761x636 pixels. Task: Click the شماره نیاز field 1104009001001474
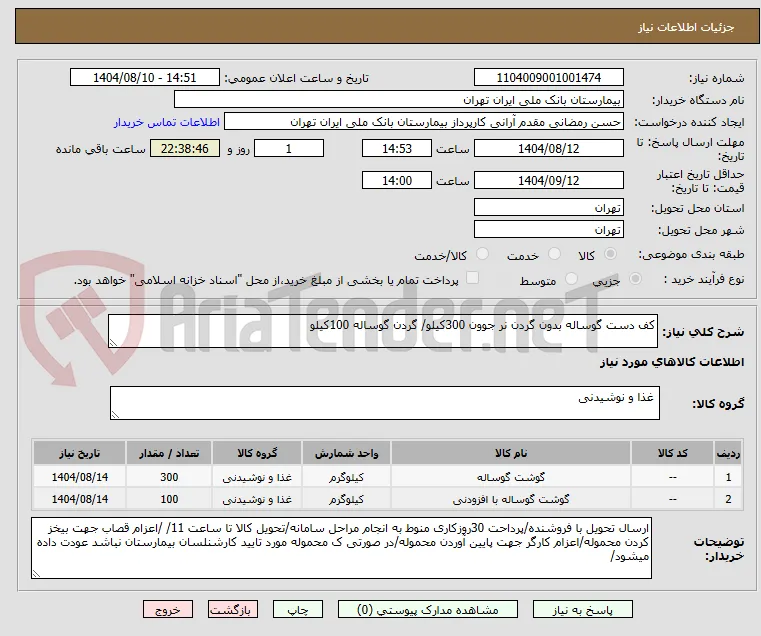tap(548, 78)
